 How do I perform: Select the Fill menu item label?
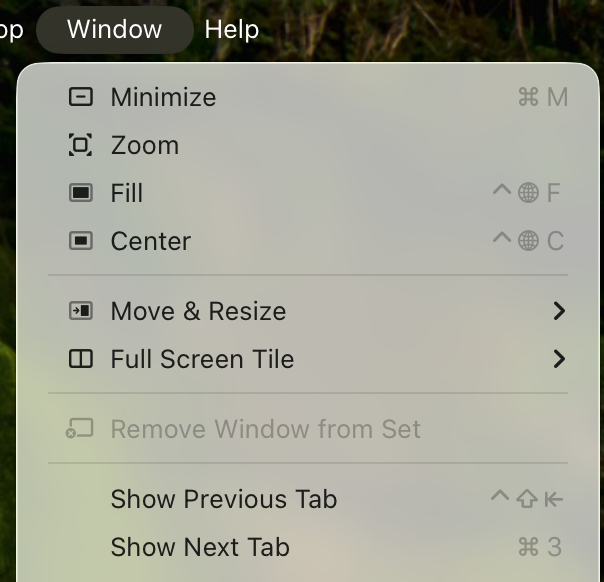click(127, 193)
